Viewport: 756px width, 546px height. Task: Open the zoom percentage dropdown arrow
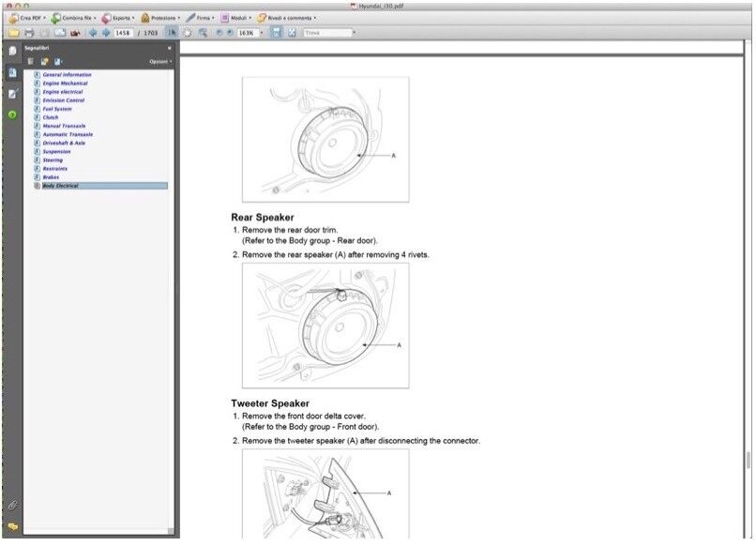coord(262,33)
